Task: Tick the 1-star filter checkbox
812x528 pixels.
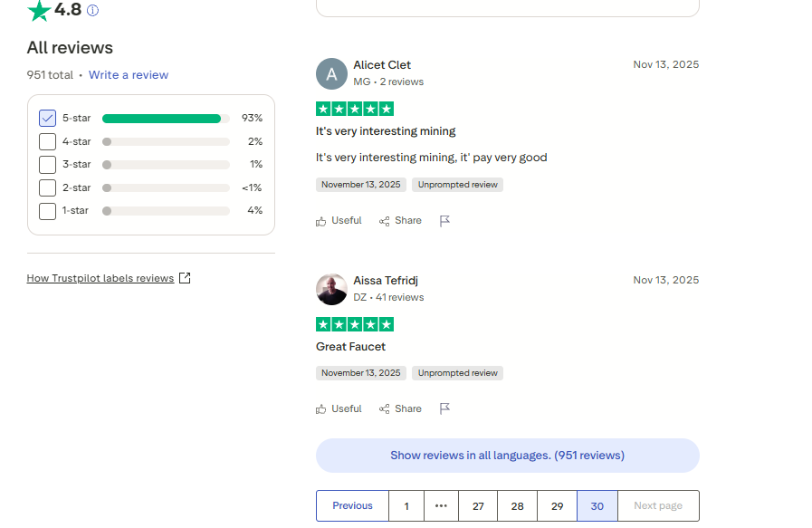Action: [48, 211]
